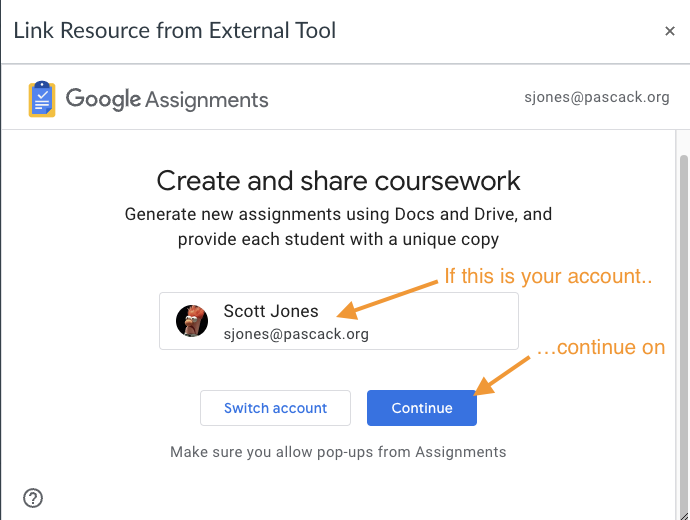Click the Create and share coursework heading
This screenshot has height=520, width=690.
[x=338, y=181]
